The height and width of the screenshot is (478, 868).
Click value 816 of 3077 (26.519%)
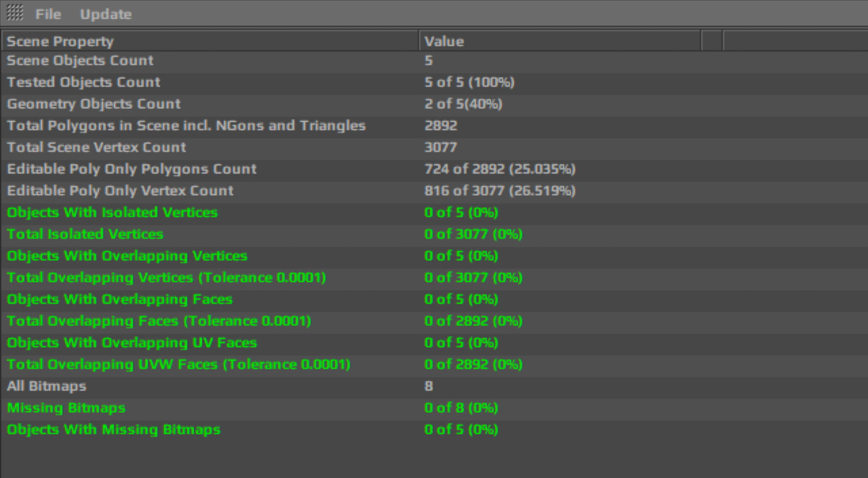pyautogui.click(x=500, y=191)
